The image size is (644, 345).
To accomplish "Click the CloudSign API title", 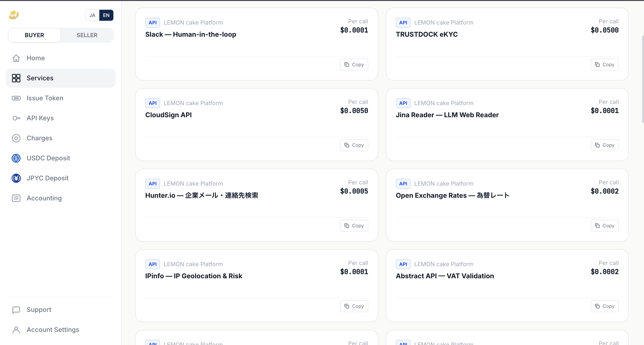I will click(x=168, y=115).
